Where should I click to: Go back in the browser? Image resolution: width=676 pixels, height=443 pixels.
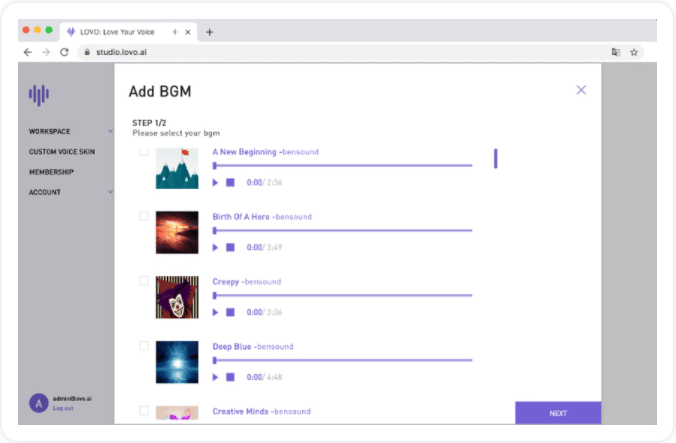[x=28, y=52]
